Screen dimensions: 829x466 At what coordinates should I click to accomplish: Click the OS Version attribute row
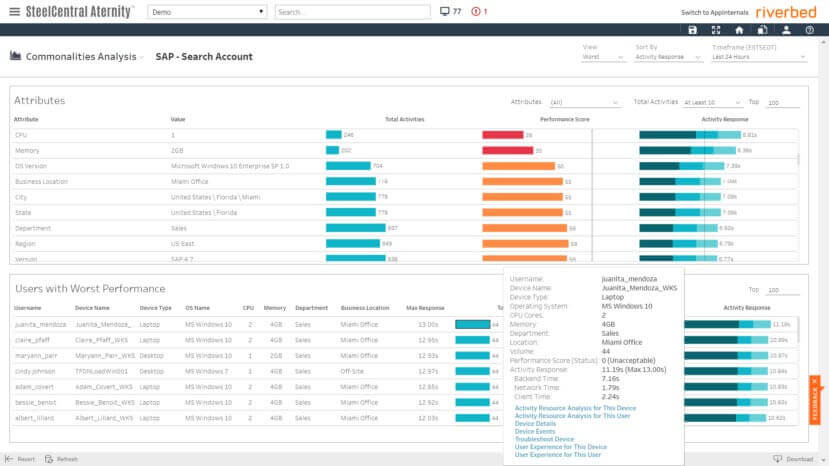point(405,166)
